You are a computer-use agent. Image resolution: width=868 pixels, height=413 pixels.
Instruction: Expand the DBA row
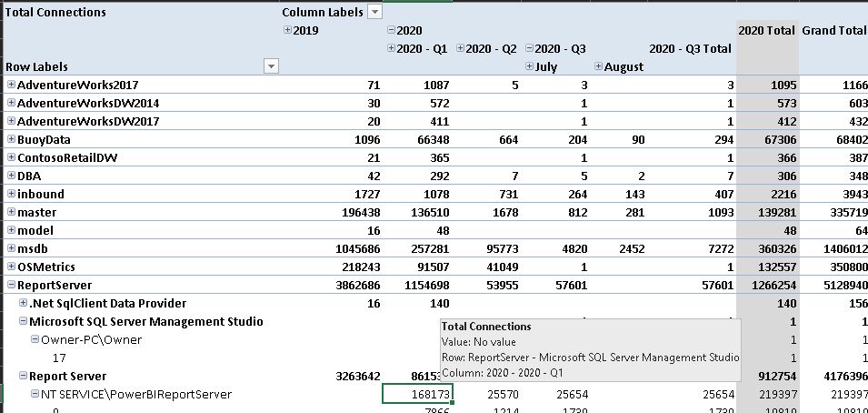12,176
